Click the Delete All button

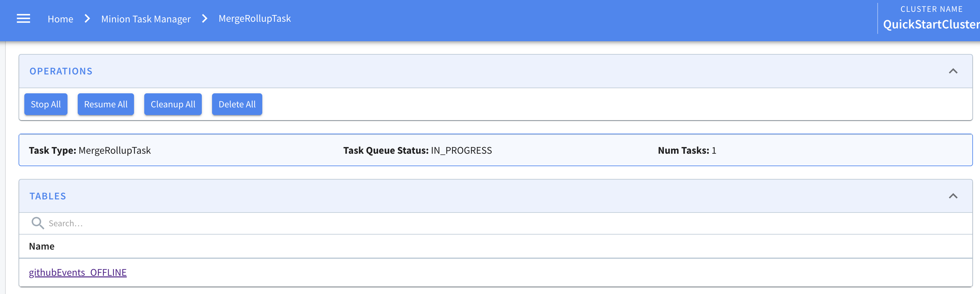237,104
